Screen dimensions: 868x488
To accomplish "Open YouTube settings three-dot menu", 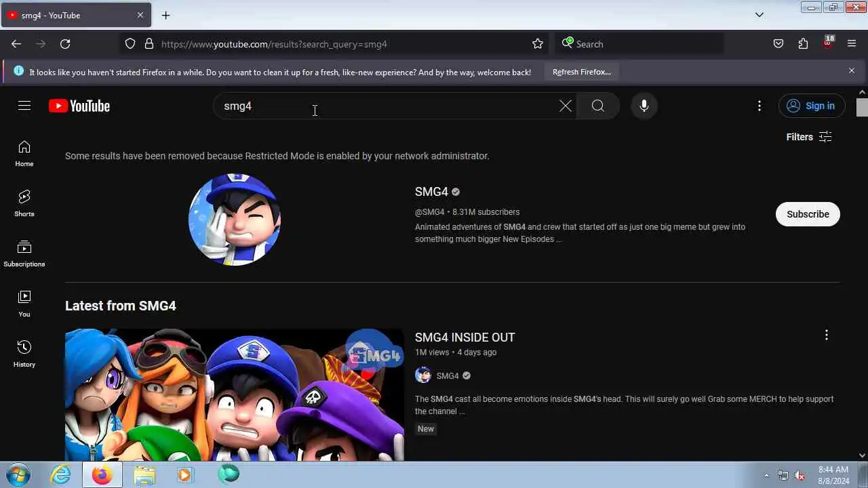I will point(759,106).
